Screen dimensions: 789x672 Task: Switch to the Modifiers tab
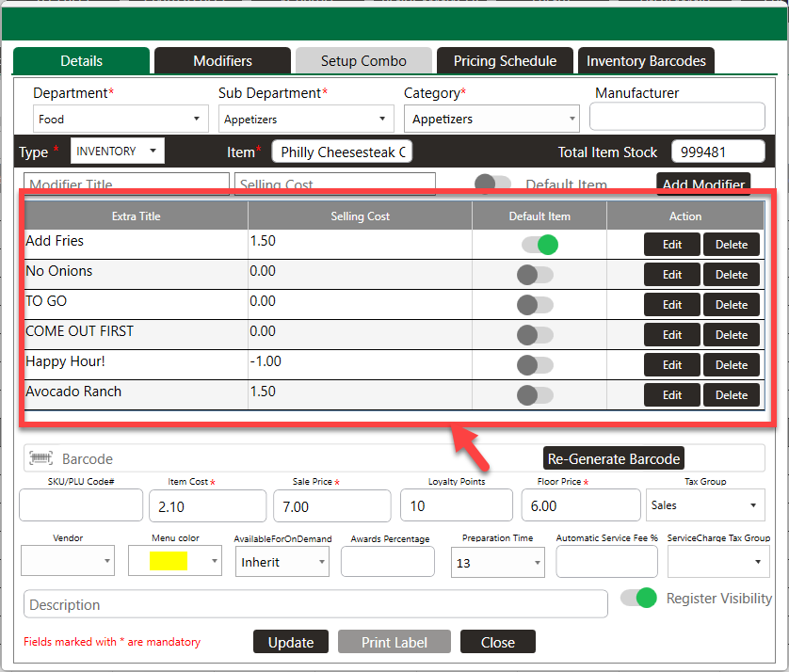tap(222, 61)
